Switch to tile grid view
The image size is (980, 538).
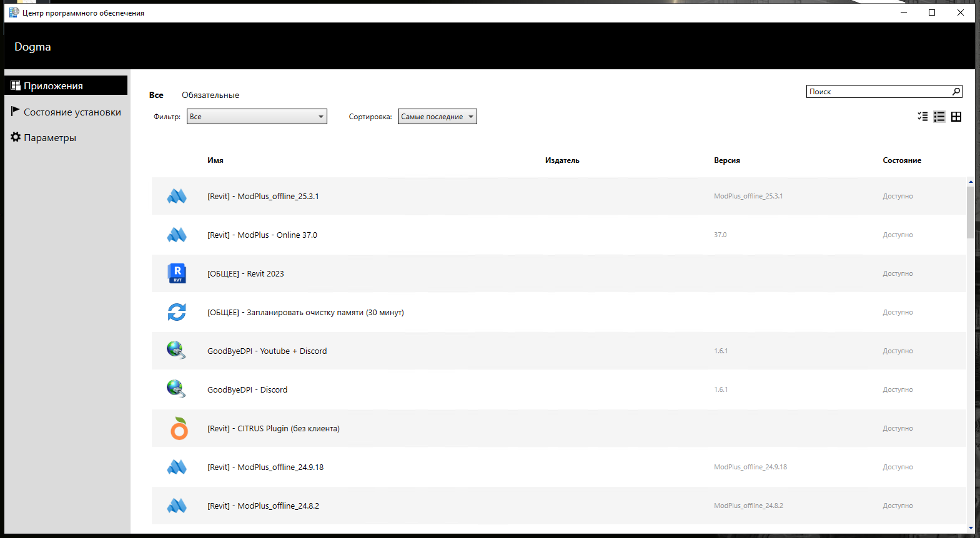[956, 117]
